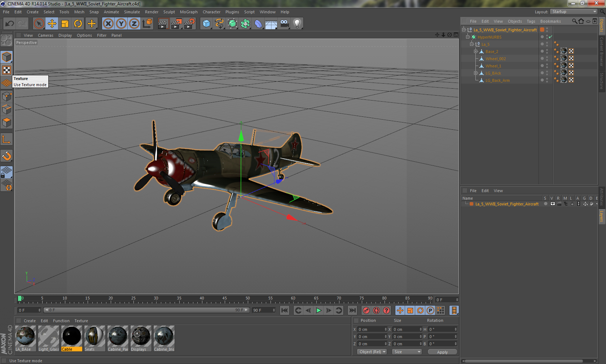Toggle Autokeying button
This screenshot has width=606, height=364.
pyautogui.click(x=376, y=310)
